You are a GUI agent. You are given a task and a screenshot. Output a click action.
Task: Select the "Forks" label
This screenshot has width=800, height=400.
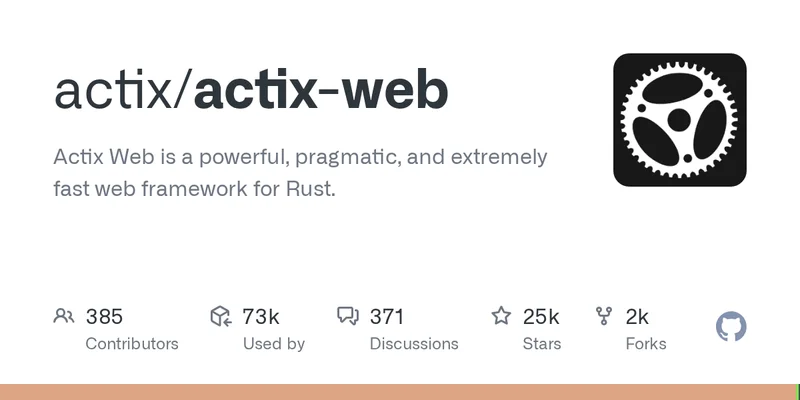[645, 343]
